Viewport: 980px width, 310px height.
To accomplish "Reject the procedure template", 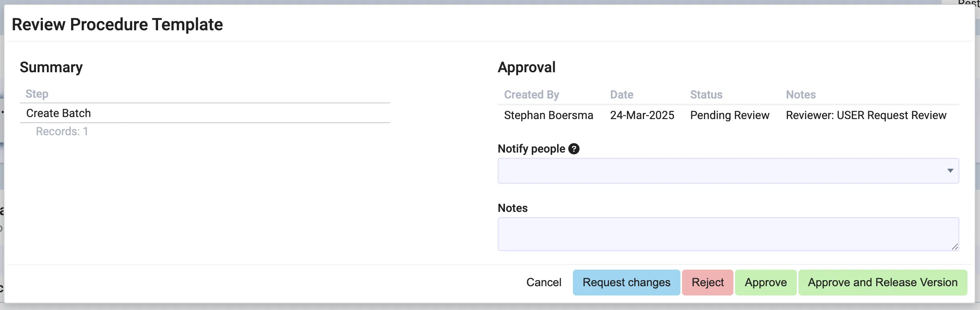I will tap(708, 283).
